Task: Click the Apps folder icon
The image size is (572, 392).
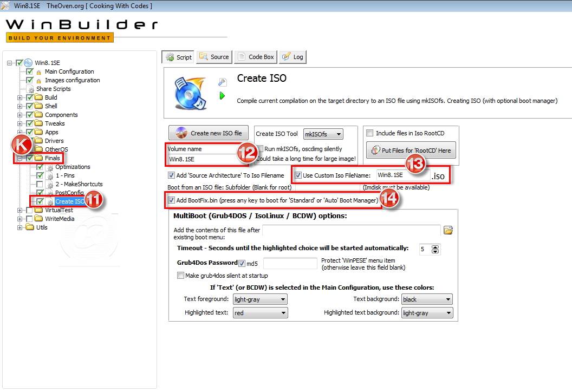Action: pyautogui.click(x=38, y=132)
